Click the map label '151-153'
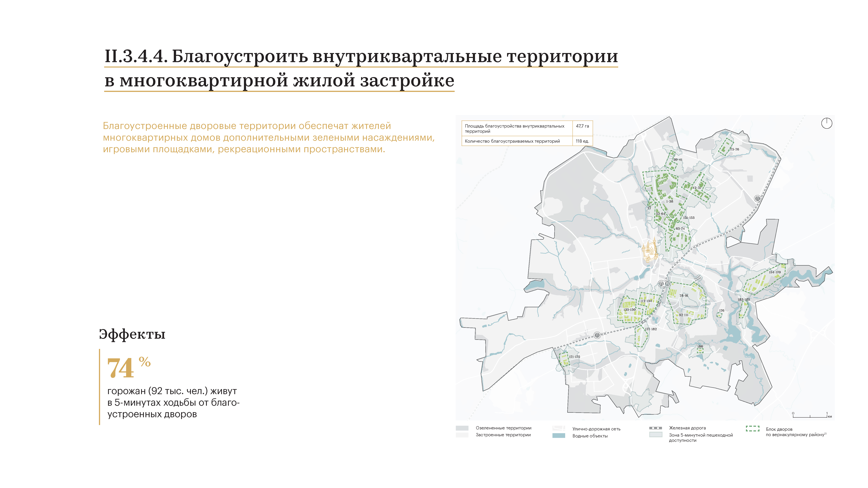The image size is (868, 488). click(689, 217)
